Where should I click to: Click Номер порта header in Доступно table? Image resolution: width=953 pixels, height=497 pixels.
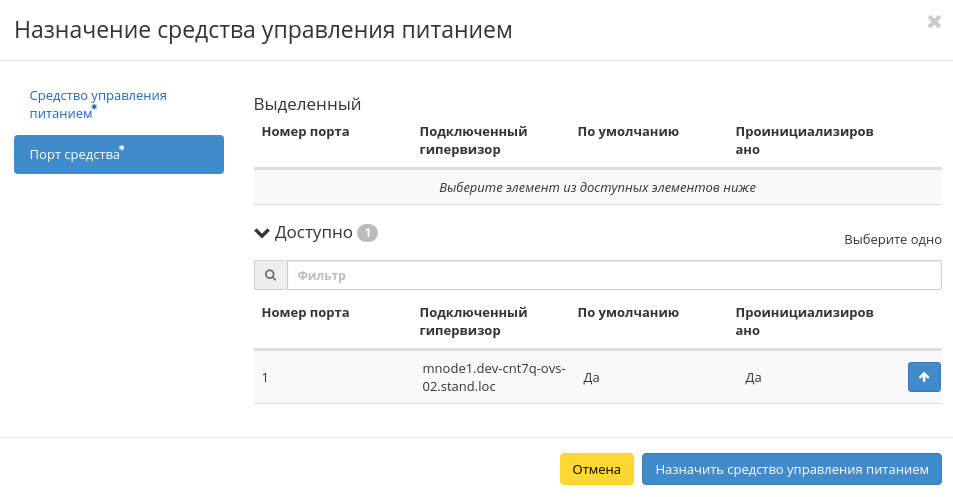(305, 312)
